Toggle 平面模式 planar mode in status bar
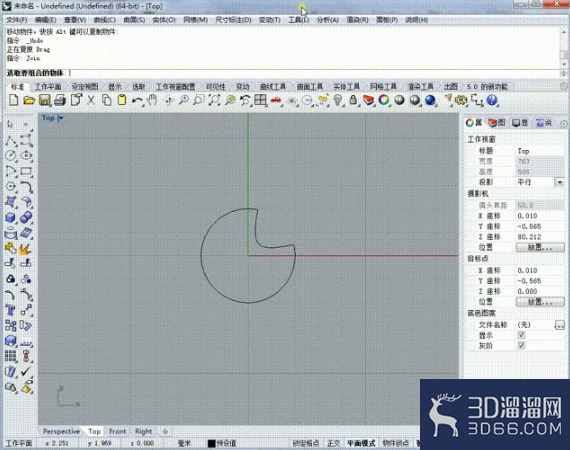Image resolution: width=570 pixels, height=450 pixels. [x=361, y=443]
